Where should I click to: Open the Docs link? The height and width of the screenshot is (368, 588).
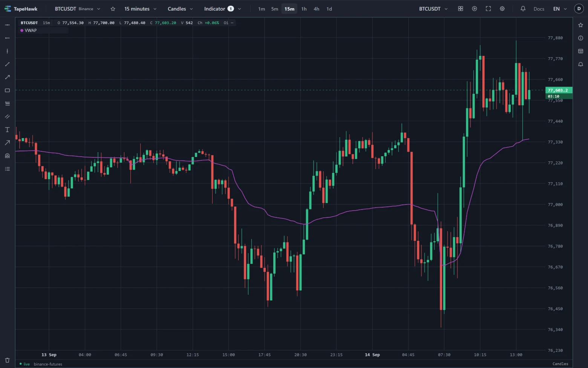pos(539,9)
